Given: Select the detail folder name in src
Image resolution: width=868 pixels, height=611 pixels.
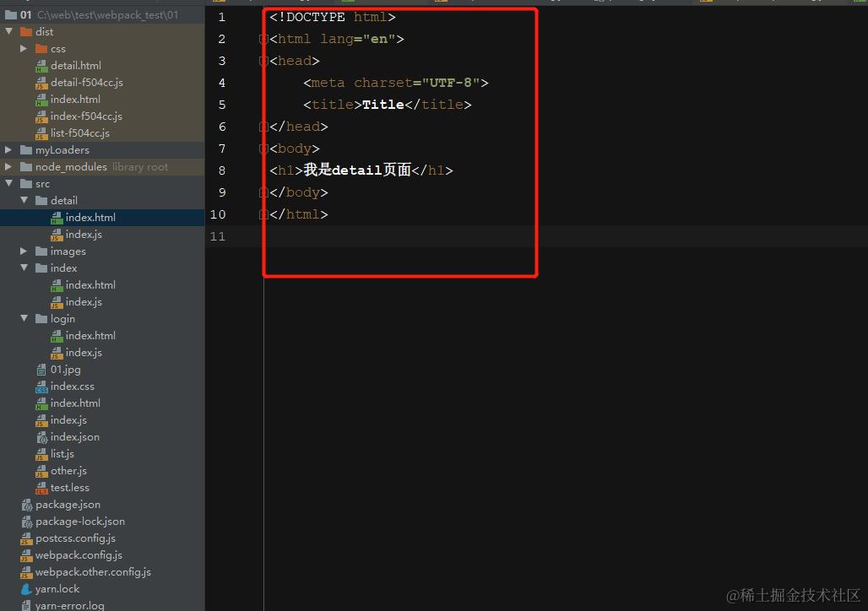Looking at the screenshot, I should coord(64,200).
